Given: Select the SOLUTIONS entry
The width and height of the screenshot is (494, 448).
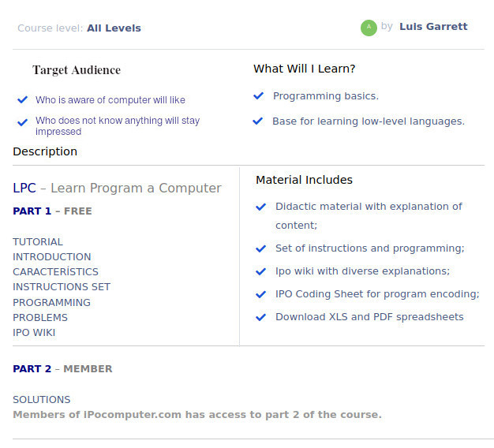Looking at the screenshot, I should 42,400.
